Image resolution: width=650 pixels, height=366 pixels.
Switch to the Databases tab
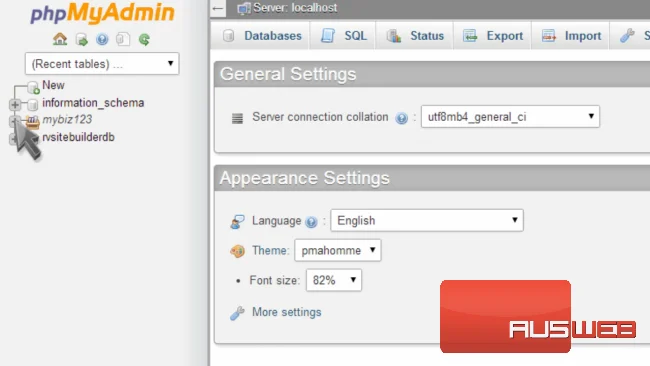point(260,36)
